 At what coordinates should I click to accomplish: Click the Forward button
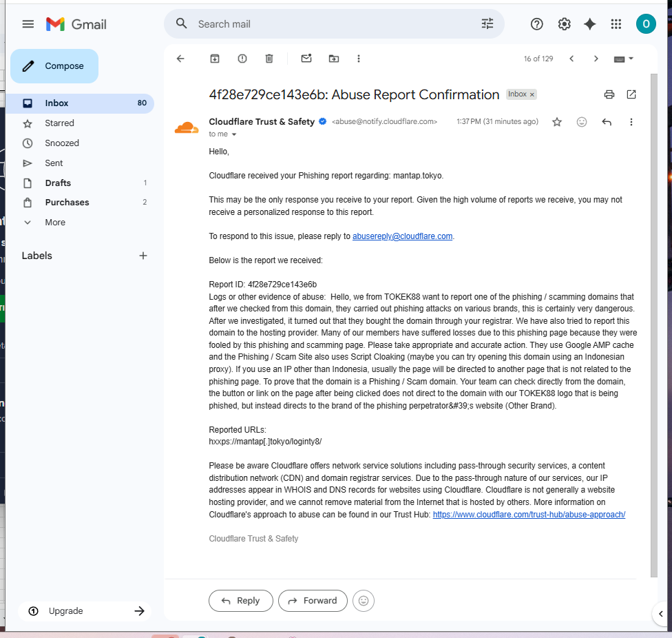313,601
